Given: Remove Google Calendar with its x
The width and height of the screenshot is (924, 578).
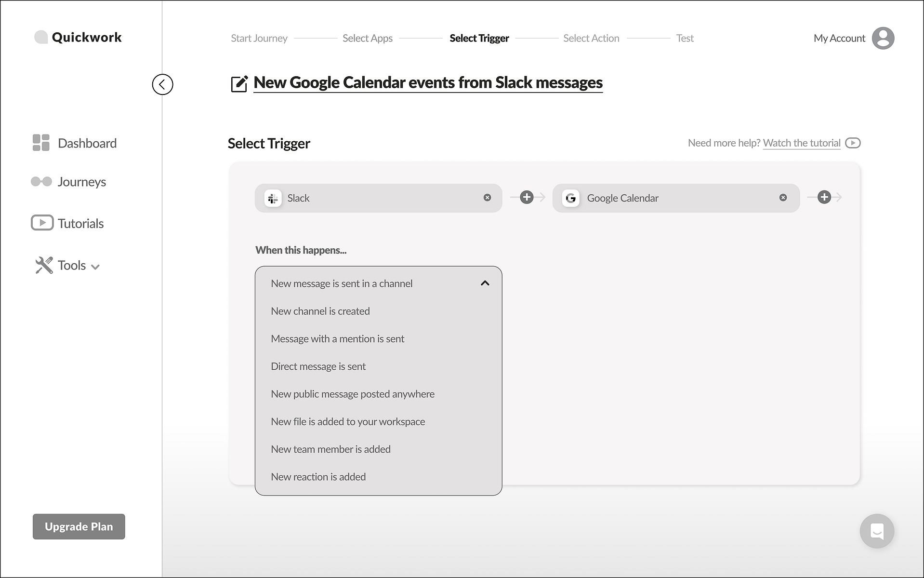Looking at the screenshot, I should [x=783, y=198].
